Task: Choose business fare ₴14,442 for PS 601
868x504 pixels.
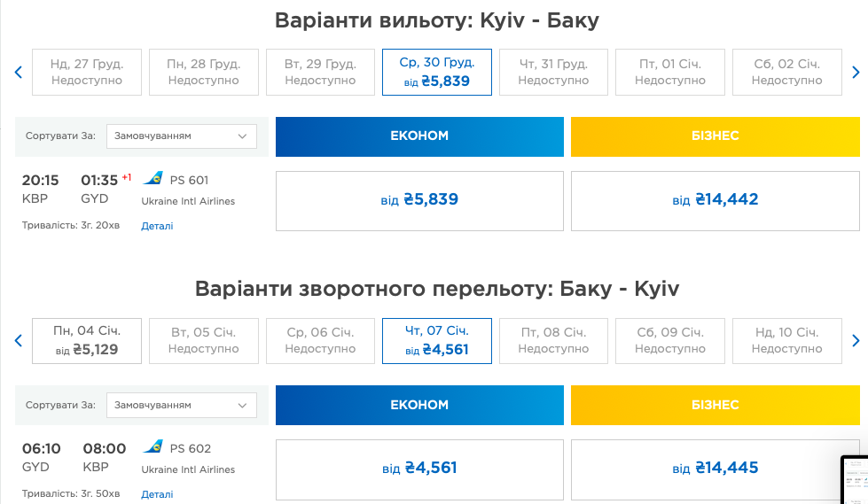Action: (x=715, y=200)
